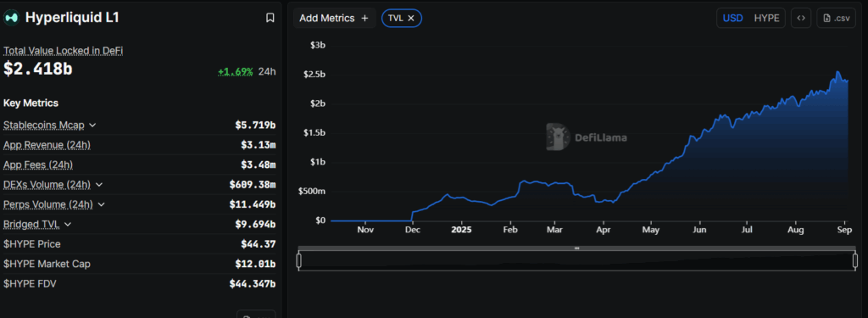Open the Add Metrics menu
The image size is (868, 318).
(334, 19)
